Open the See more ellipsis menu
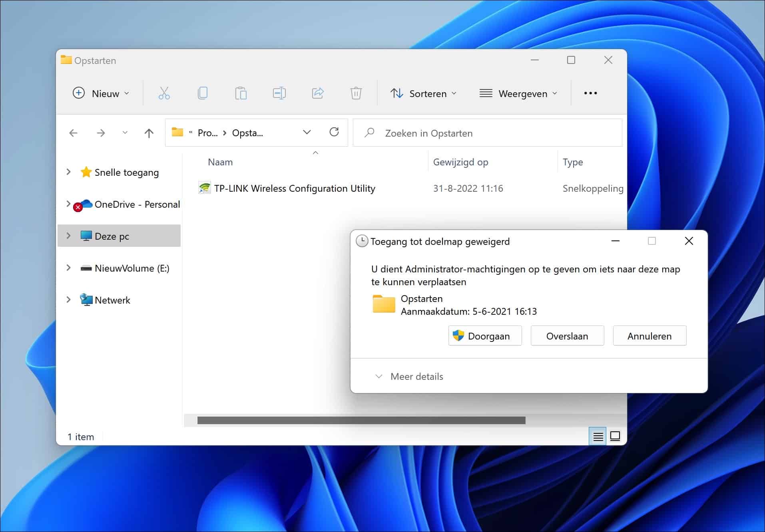 (591, 93)
